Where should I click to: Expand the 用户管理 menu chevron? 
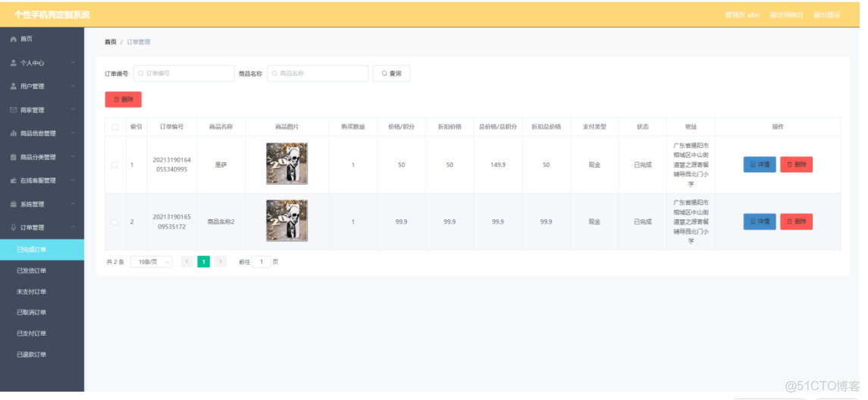click(73, 87)
